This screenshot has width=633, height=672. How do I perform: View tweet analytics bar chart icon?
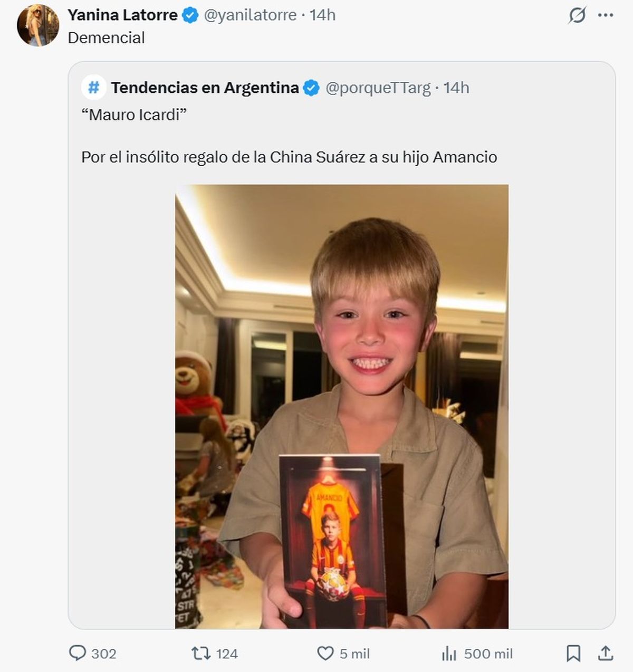click(x=449, y=654)
